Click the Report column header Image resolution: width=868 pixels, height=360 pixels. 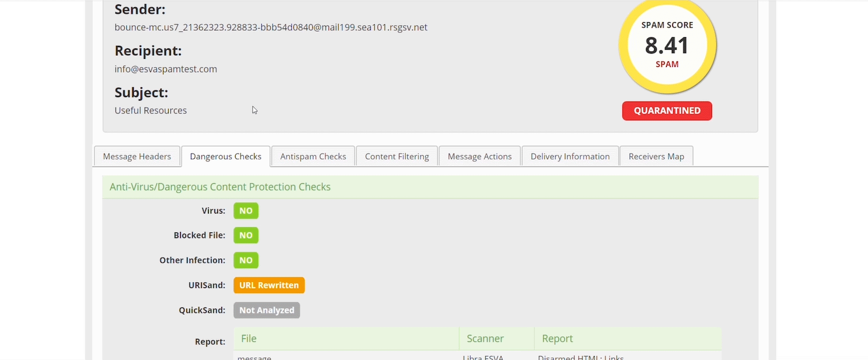(557, 339)
